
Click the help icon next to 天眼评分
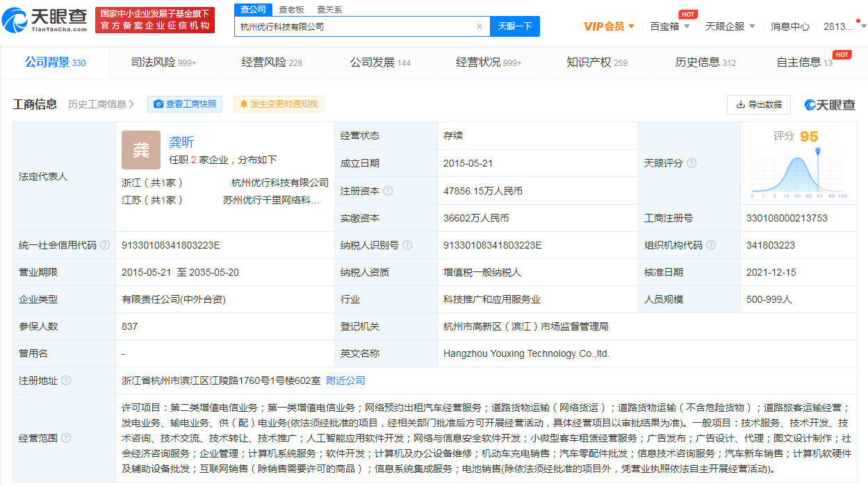pyautogui.click(x=691, y=164)
